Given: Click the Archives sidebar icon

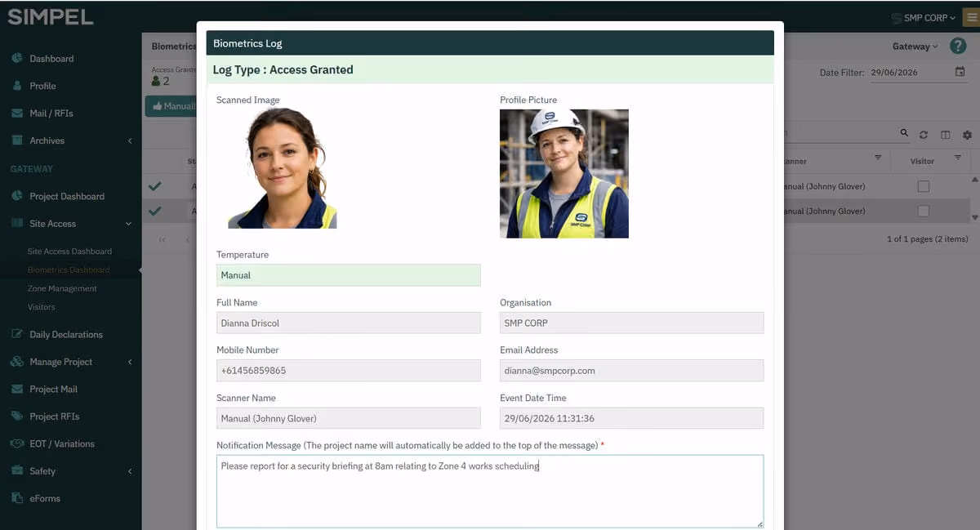Looking at the screenshot, I should pos(16,140).
